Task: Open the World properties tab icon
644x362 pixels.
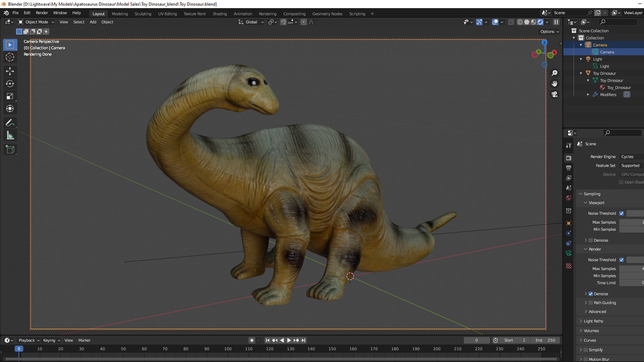Action: click(x=569, y=198)
